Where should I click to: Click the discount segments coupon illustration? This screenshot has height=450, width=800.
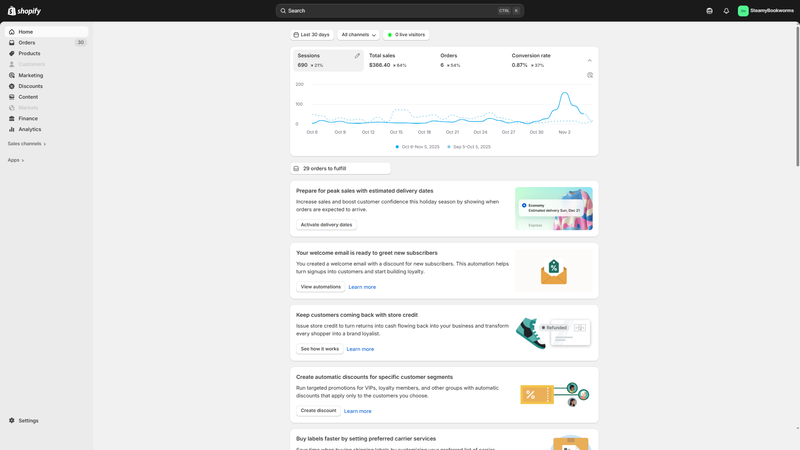point(554,395)
